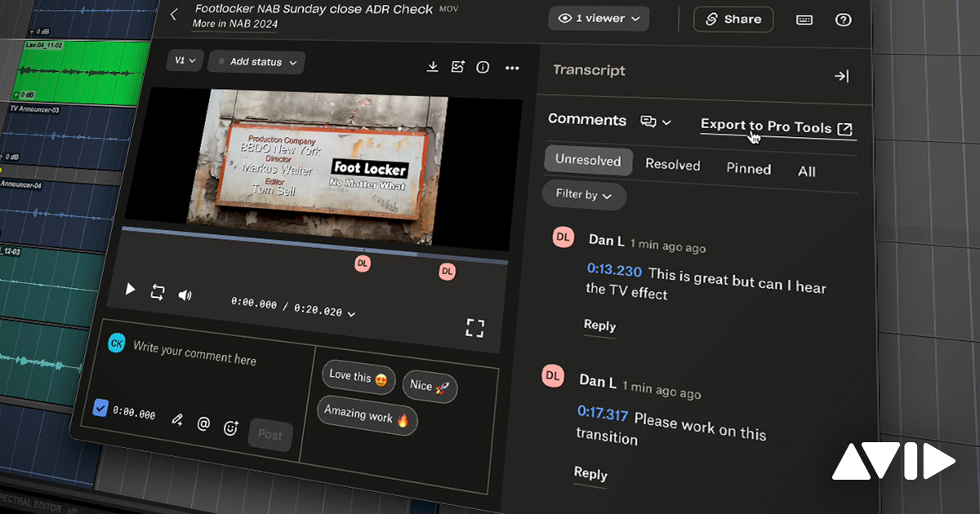Open the three-dot more options menu
Screen dimensions: 980x514
[x=512, y=68]
